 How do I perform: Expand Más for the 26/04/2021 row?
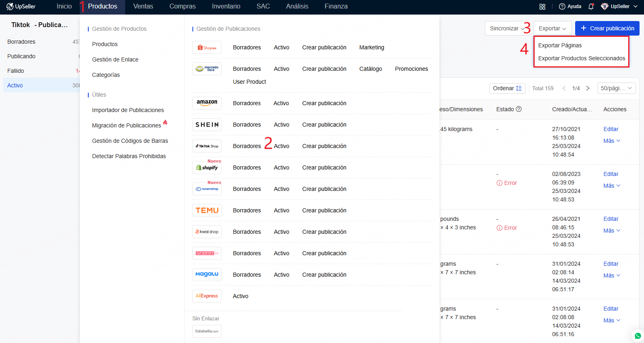[x=612, y=231]
